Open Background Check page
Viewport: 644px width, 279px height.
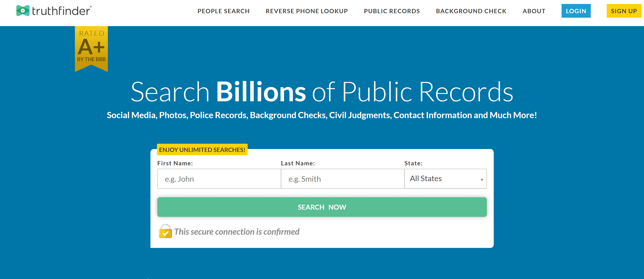(471, 11)
